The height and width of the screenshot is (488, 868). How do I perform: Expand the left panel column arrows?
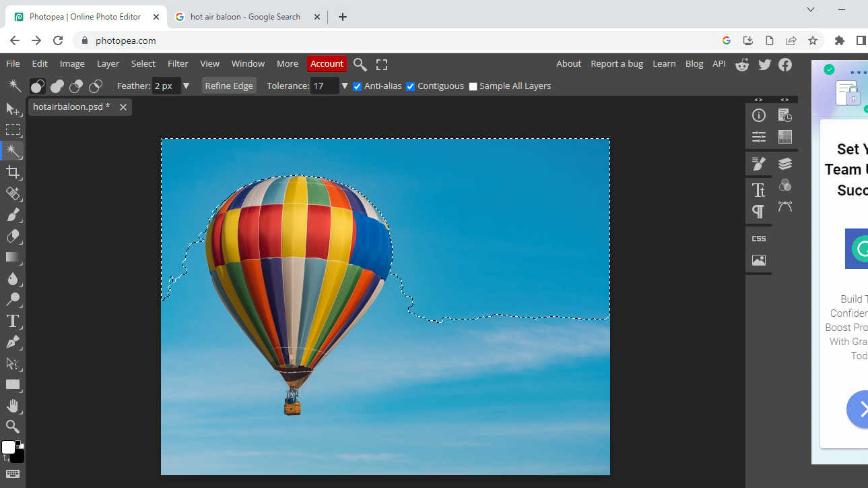click(x=758, y=100)
